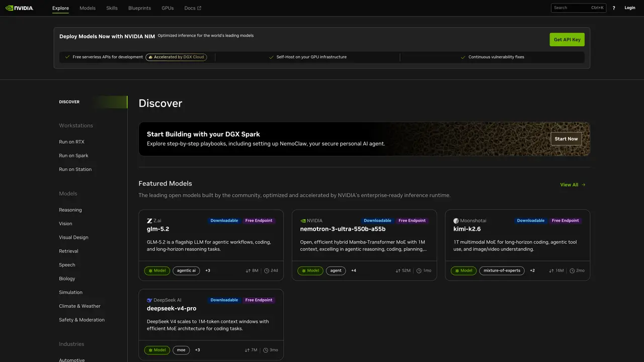Click the clock icon next to 3mo

click(266, 350)
